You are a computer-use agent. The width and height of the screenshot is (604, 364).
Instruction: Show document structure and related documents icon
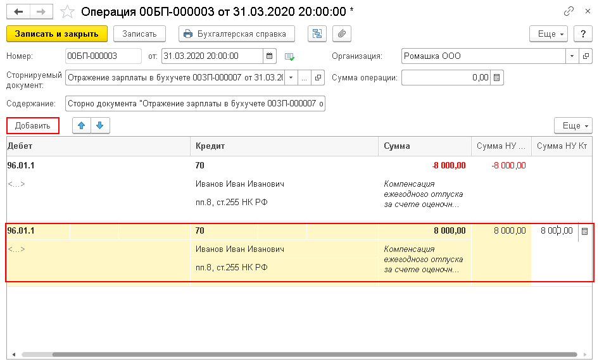317,34
